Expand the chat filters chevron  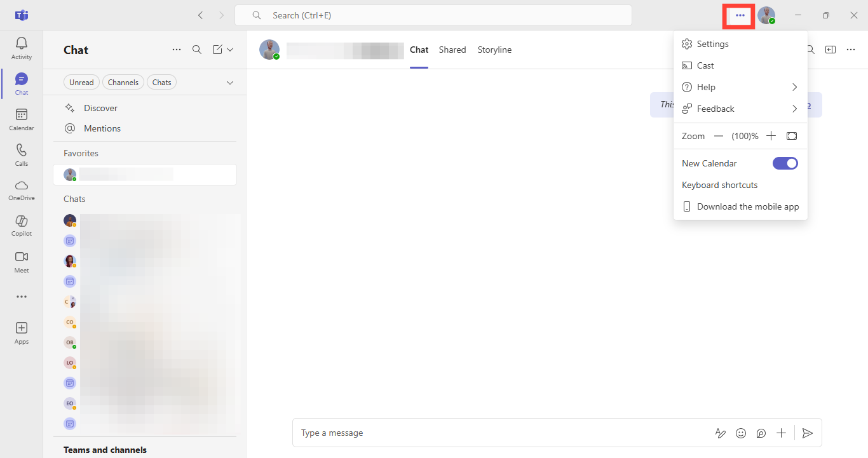(x=230, y=83)
